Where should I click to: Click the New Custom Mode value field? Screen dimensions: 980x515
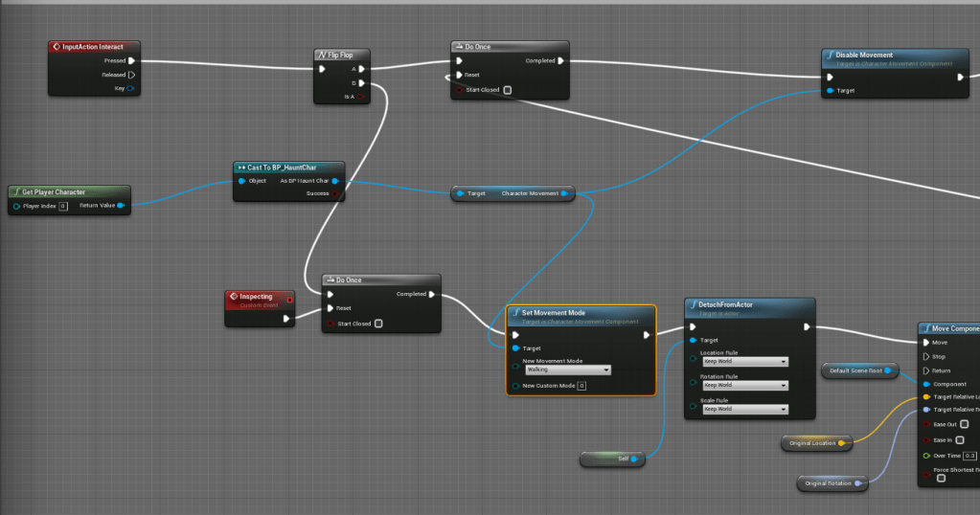coord(581,386)
